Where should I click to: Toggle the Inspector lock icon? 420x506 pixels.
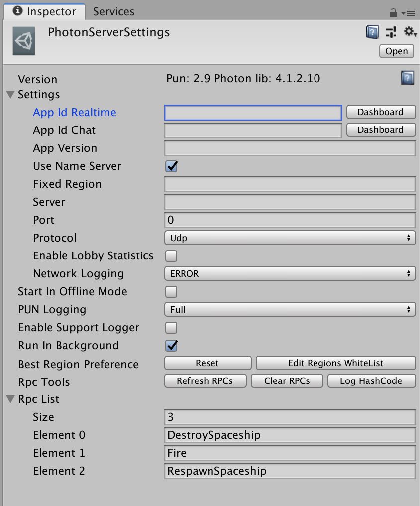click(x=393, y=12)
